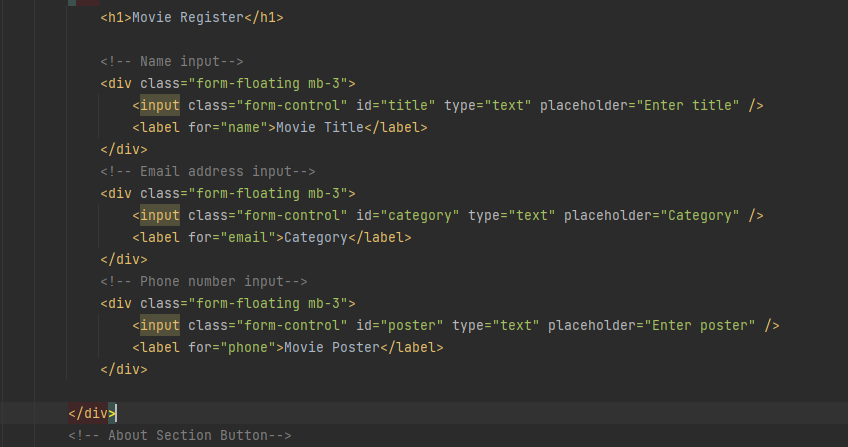
Task: Select the "Phone number input" comment
Action: click(x=204, y=282)
